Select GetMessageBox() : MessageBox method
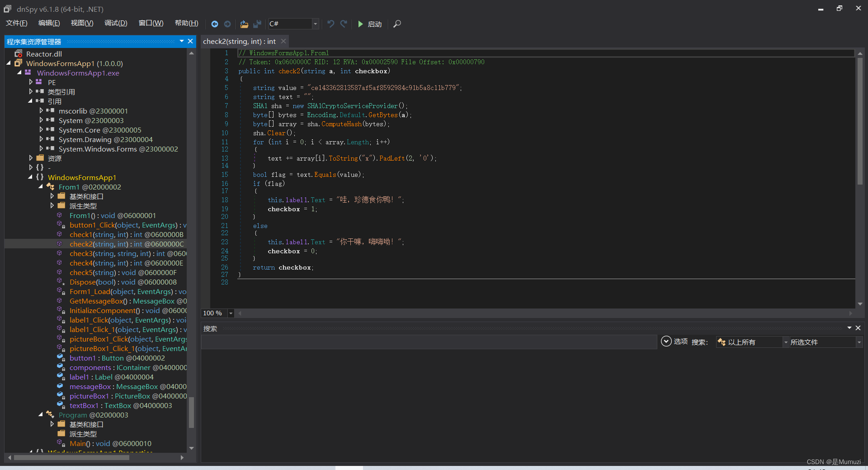The width and height of the screenshot is (868, 470). pos(128,301)
